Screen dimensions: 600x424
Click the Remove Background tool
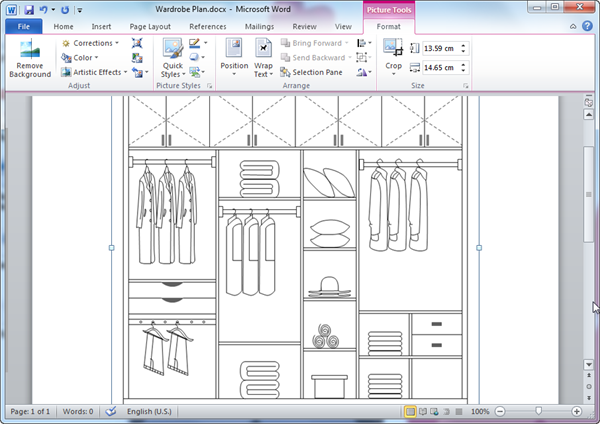(x=29, y=59)
